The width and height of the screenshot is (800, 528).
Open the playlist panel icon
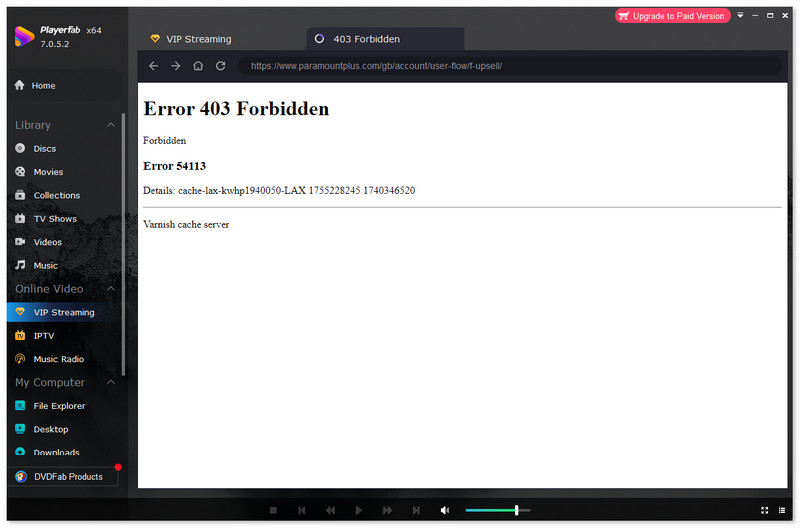pyautogui.click(x=782, y=510)
